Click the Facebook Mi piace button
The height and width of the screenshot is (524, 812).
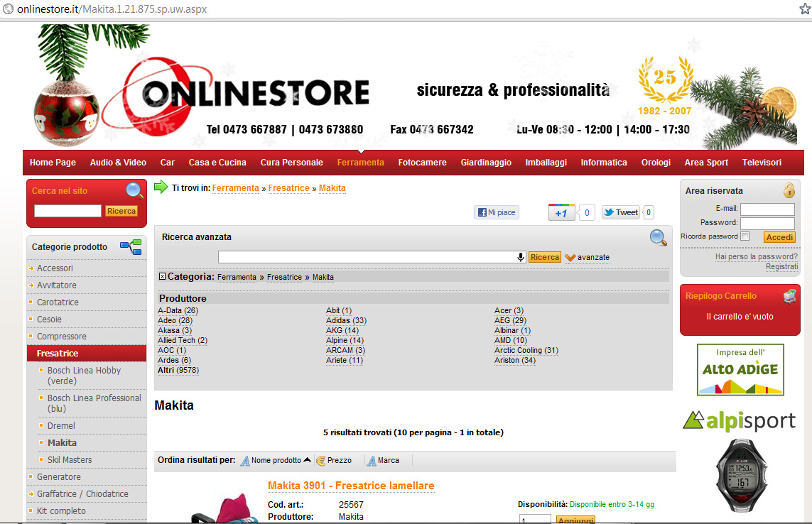[496, 212]
